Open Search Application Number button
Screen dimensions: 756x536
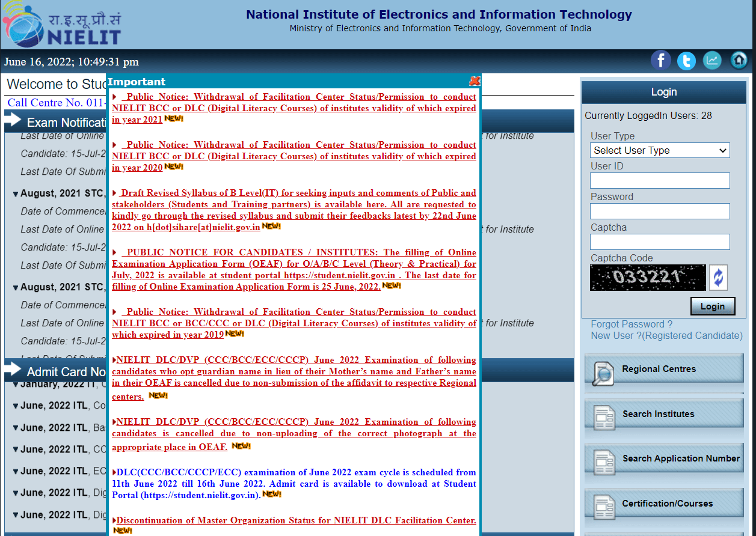(x=664, y=458)
